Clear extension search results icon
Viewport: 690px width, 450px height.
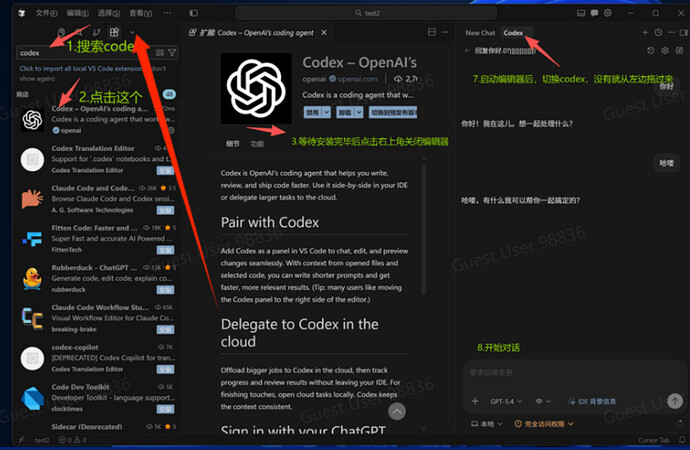coord(160,53)
